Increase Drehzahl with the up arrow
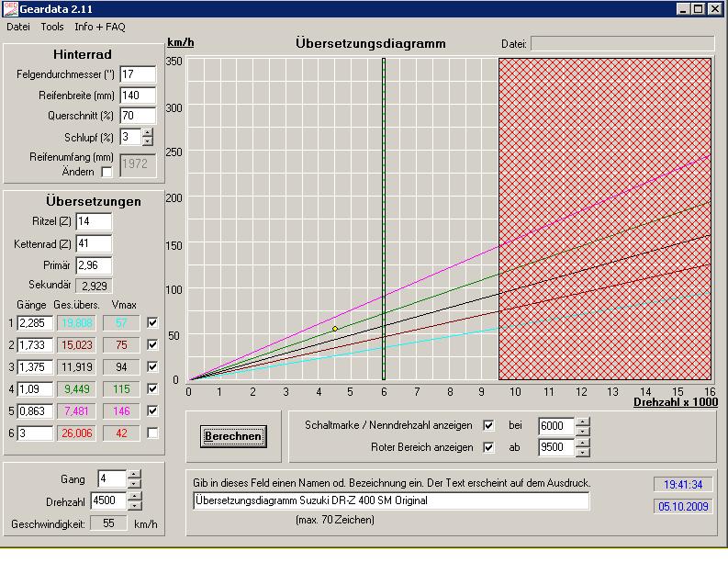 134,496
